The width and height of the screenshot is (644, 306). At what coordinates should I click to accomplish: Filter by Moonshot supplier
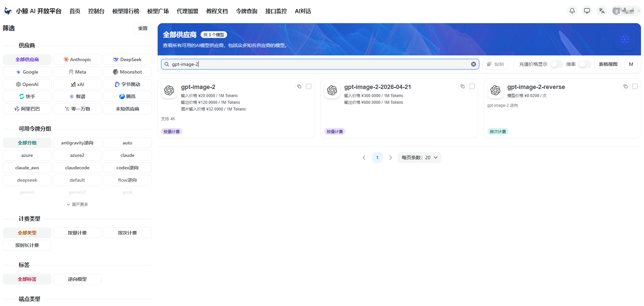pyautogui.click(x=127, y=72)
